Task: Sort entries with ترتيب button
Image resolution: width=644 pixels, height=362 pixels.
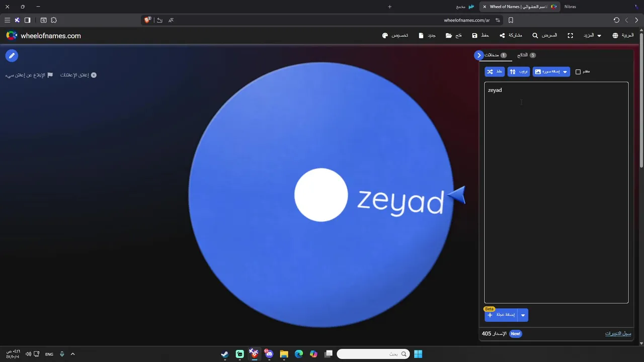Action: click(518, 72)
